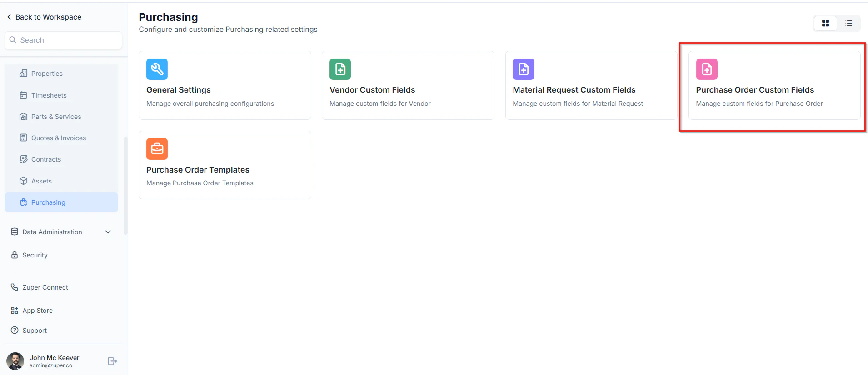
Task: Click 'Manage overall purchasing configurations' text
Action: [x=210, y=104]
